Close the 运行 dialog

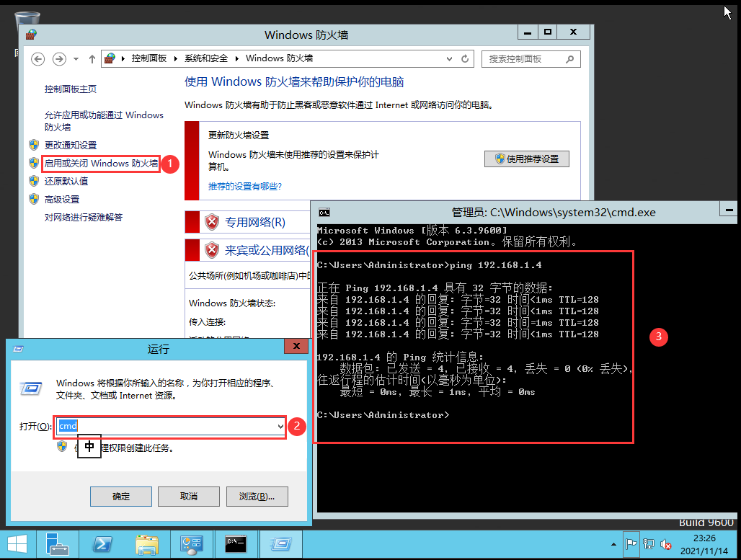point(296,346)
